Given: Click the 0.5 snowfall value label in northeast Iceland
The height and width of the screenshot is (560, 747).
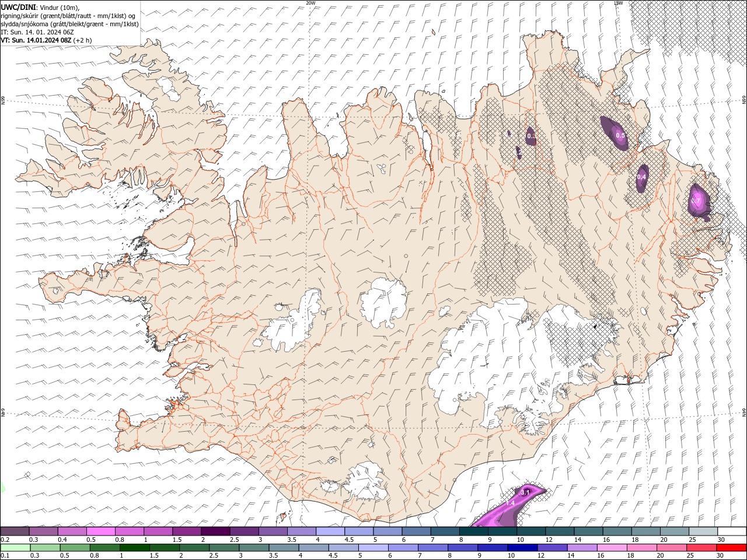Looking at the screenshot, I should [620, 135].
